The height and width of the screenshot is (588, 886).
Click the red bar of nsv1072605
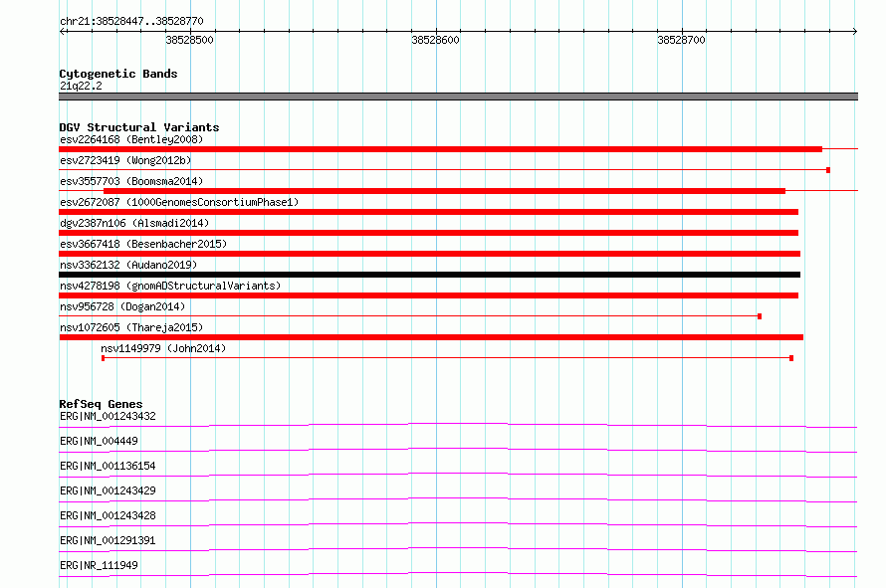click(x=431, y=337)
